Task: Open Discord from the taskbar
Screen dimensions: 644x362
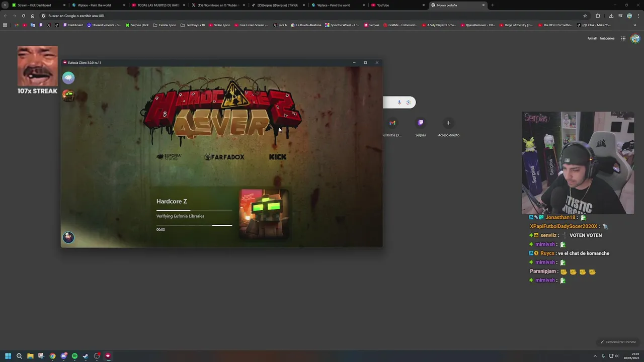Action: [63, 356]
